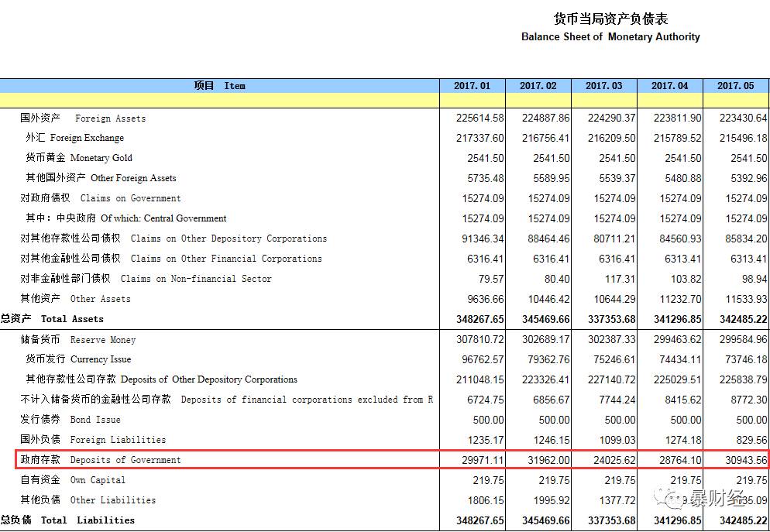770x532 pixels.
Task: Select Financial Corporations claims value 6313.41 for 2017.04
Action: [x=683, y=259]
